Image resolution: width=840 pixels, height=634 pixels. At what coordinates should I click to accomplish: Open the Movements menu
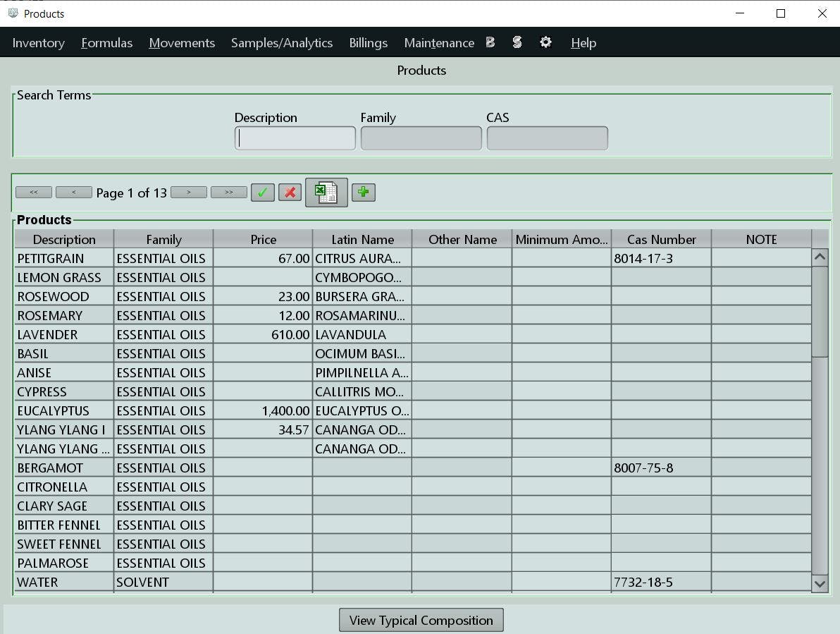point(182,43)
